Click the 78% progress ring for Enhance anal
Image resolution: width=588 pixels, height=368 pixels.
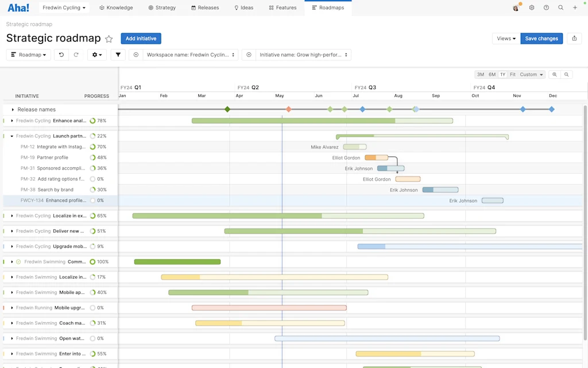pyautogui.click(x=92, y=121)
